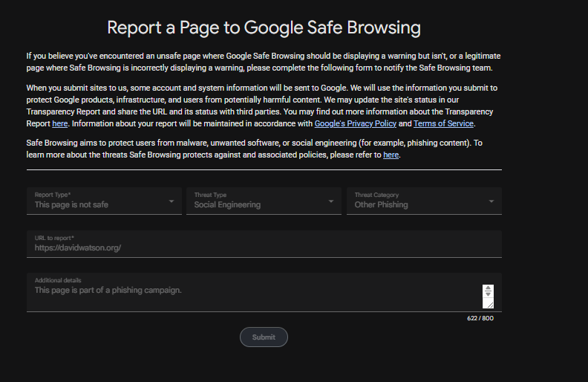Click the Additional details text area
Screen dimensions: 588x382
coord(264,292)
